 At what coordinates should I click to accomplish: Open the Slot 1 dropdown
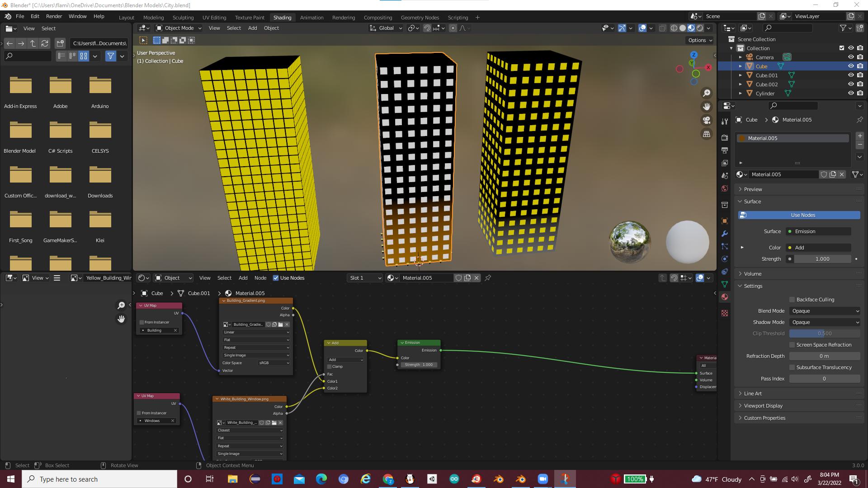(x=365, y=278)
